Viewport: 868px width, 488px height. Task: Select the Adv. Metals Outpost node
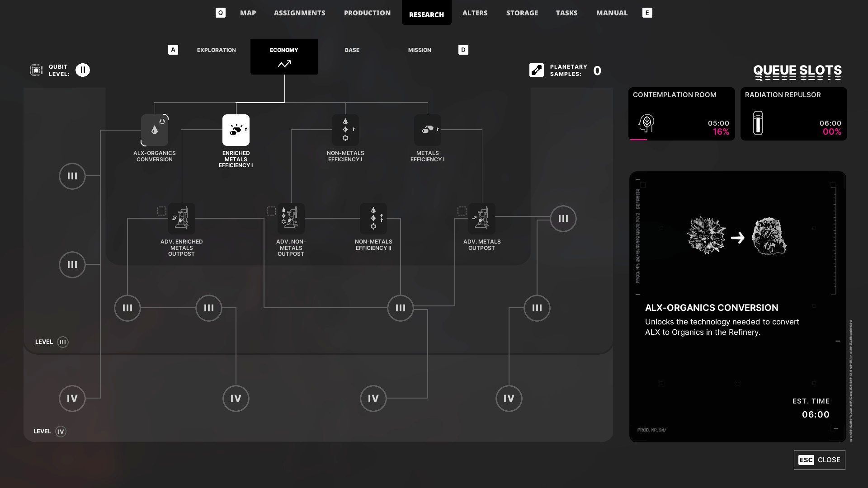point(482,218)
